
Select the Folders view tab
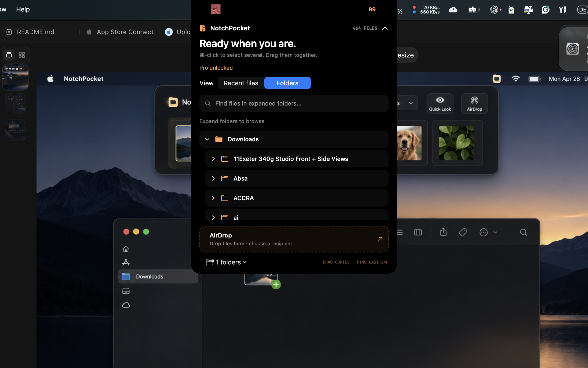[x=287, y=83]
